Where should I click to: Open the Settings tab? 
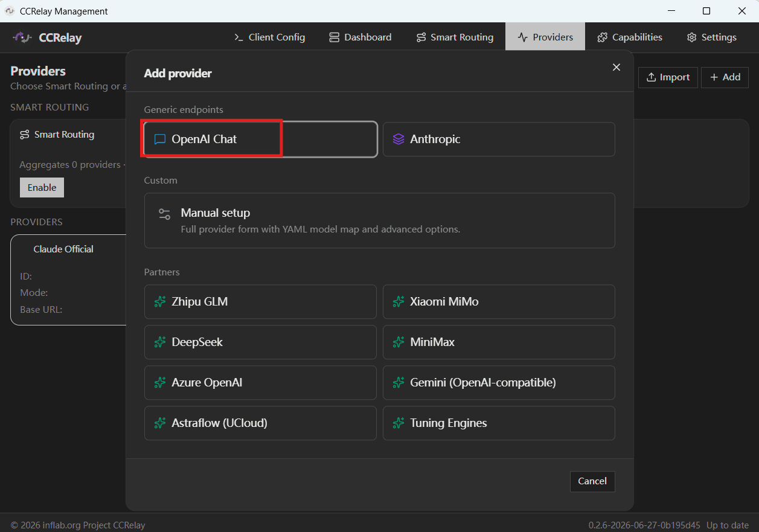coord(711,37)
